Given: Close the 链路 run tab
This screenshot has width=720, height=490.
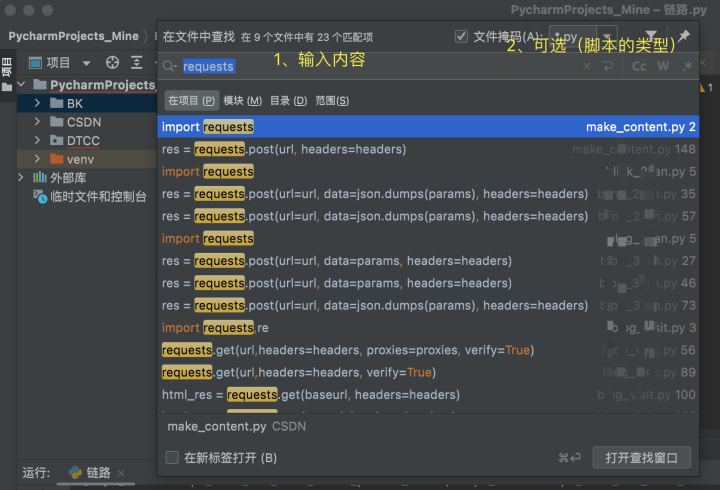Looking at the screenshot, I should tap(121, 473).
